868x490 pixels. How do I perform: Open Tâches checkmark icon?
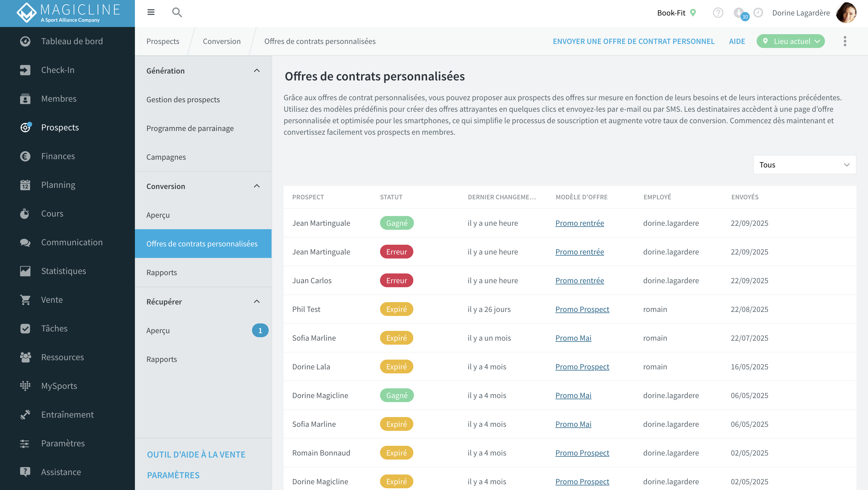(25, 329)
